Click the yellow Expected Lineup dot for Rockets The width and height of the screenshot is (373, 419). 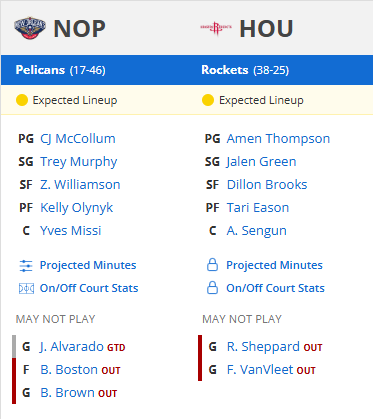click(208, 100)
